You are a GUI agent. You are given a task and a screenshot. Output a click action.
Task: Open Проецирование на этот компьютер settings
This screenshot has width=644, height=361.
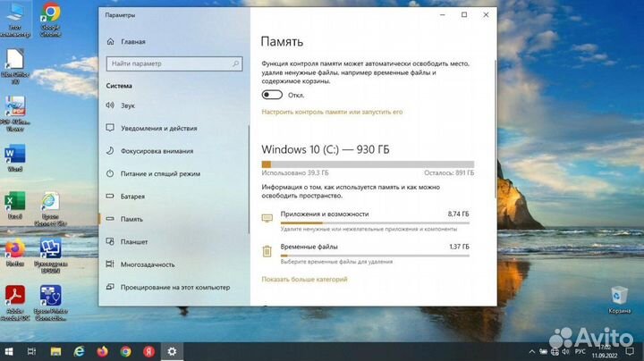click(175, 287)
